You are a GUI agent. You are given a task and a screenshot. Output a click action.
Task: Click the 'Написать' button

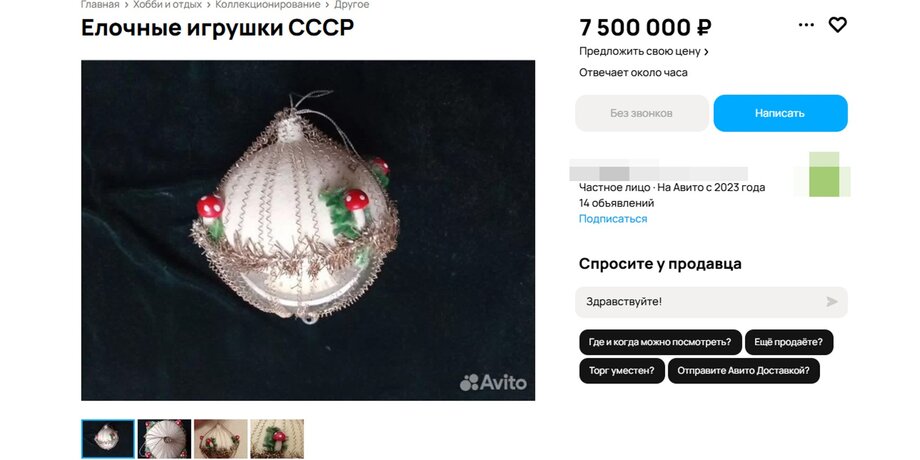[780, 113]
